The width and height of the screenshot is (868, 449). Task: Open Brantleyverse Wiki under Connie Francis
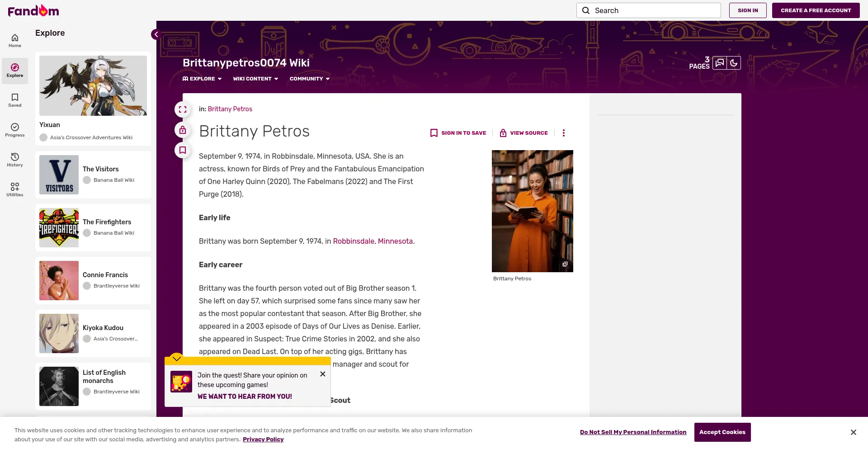(117, 286)
